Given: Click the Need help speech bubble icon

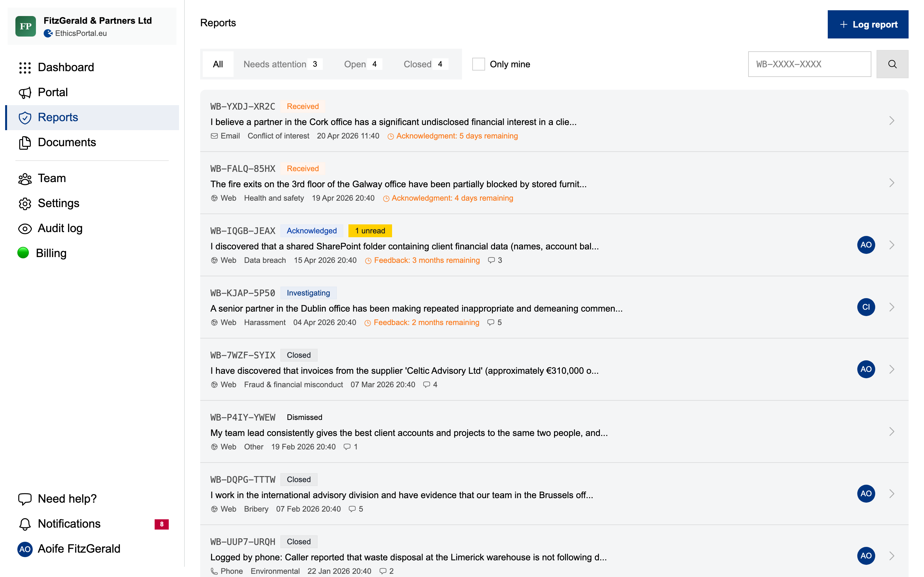Looking at the screenshot, I should [x=25, y=499].
